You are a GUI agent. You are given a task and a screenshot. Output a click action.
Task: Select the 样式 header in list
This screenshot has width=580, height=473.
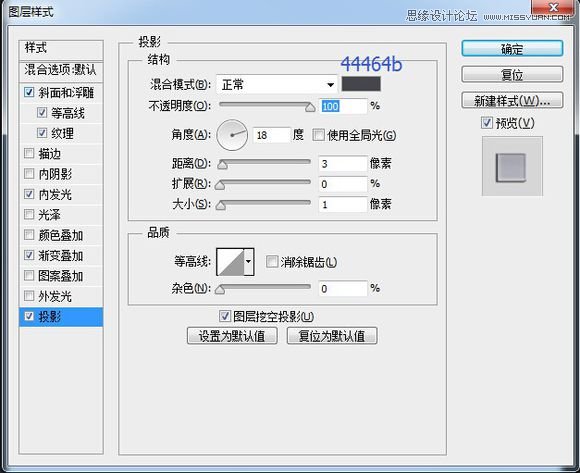pyautogui.click(x=61, y=50)
